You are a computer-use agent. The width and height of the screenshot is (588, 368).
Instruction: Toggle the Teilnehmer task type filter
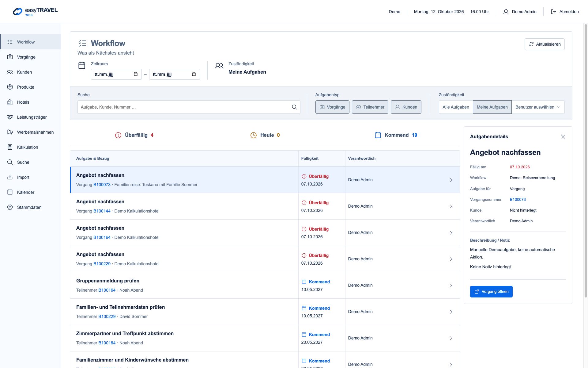(370, 107)
